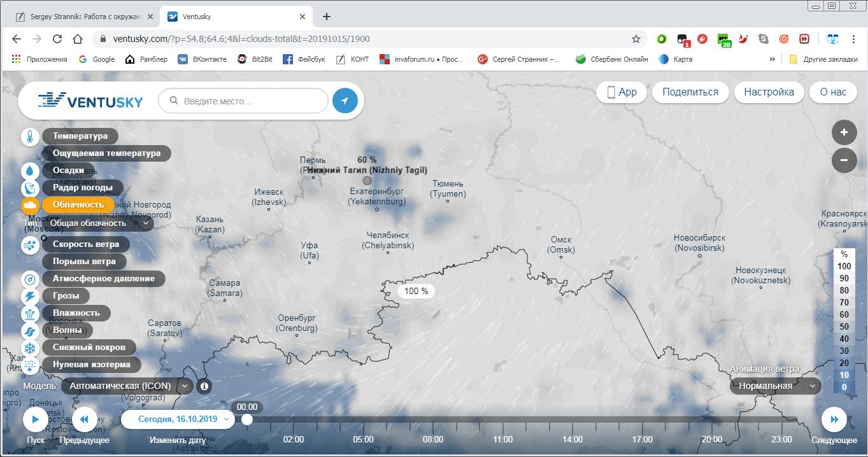868x457 pixels.
Task: Show hidden bookmarks with double chevron
Action: [x=772, y=59]
